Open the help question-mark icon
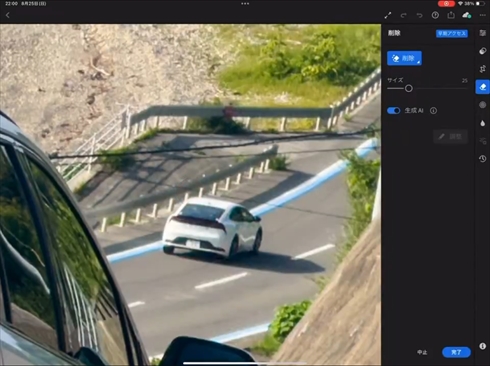 click(435, 15)
